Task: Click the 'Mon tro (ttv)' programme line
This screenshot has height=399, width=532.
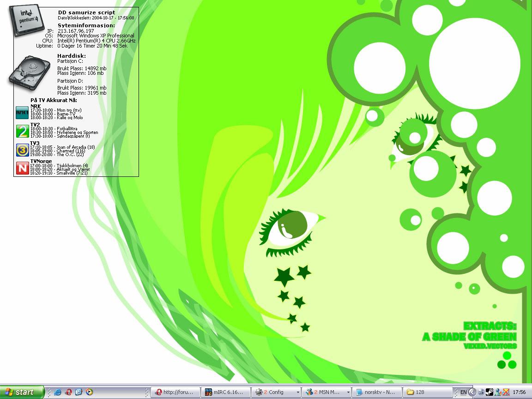Action: pyautogui.click(x=56, y=110)
